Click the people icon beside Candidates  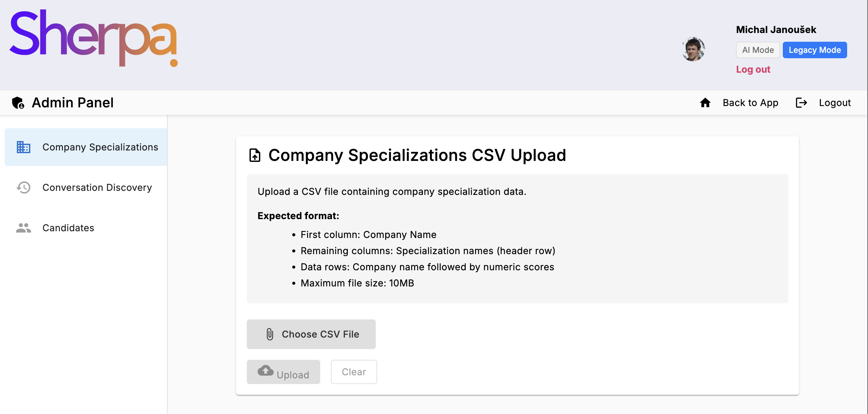click(x=23, y=228)
